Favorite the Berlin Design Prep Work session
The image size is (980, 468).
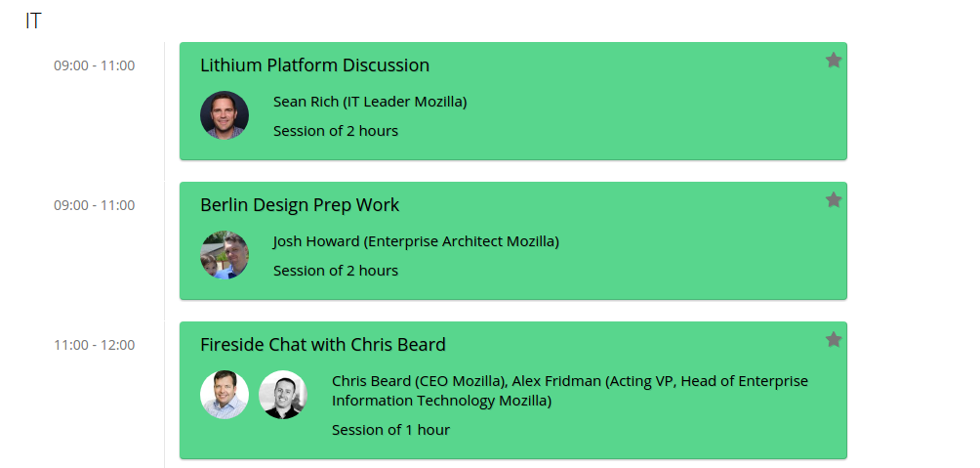pyautogui.click(x=834, y=199)
